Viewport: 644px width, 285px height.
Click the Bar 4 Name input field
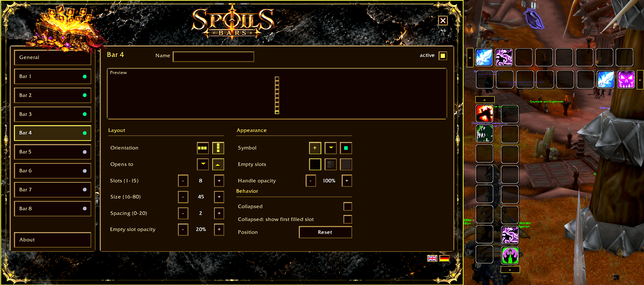click(x=213, y=56)
